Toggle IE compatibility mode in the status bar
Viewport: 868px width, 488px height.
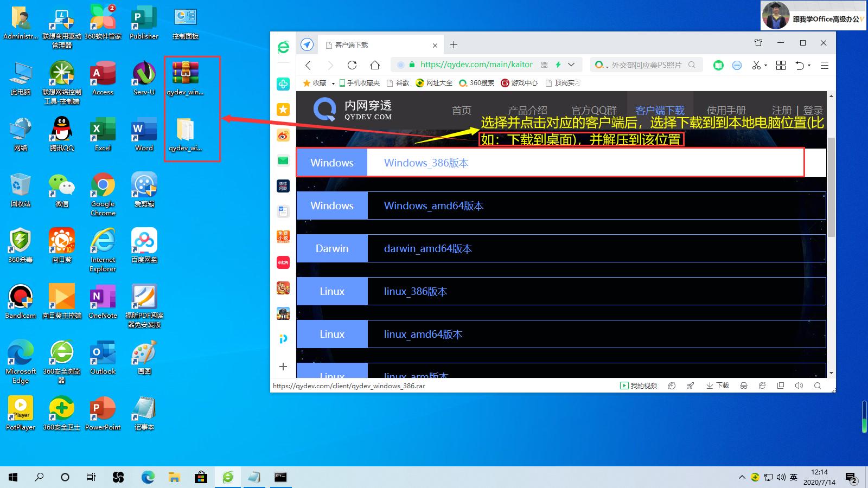762,386
